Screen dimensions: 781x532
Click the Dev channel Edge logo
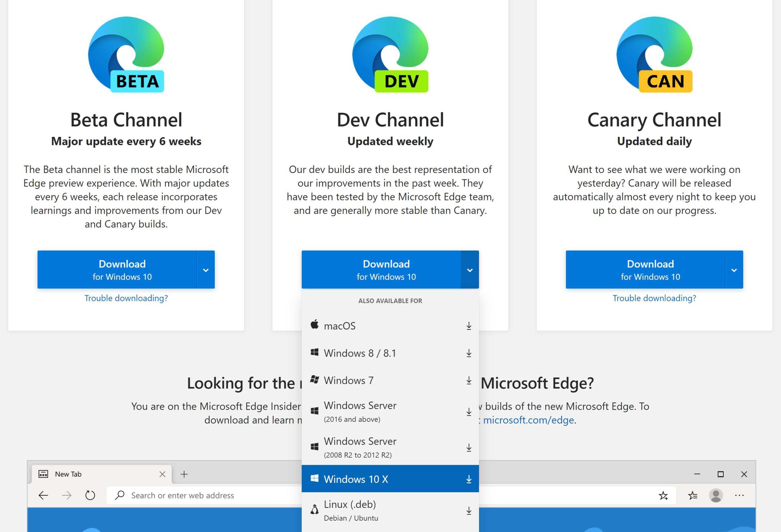(x=390, y=54)
